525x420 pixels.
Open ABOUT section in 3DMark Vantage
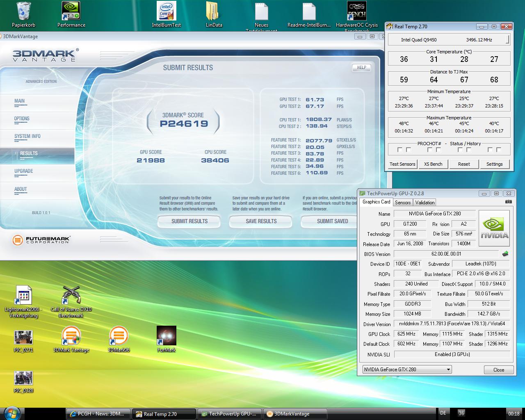pos(21,189)
